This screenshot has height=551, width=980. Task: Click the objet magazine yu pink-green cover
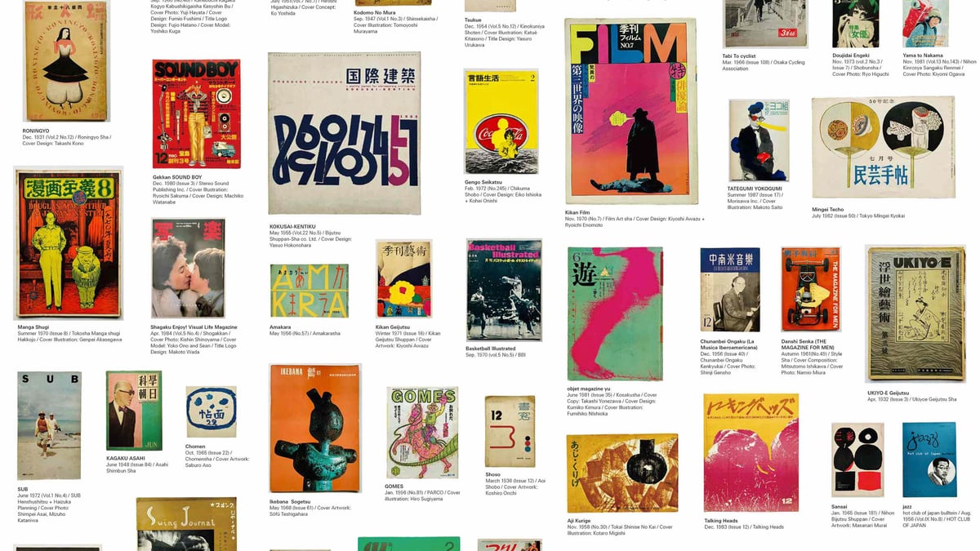[615, 313]
